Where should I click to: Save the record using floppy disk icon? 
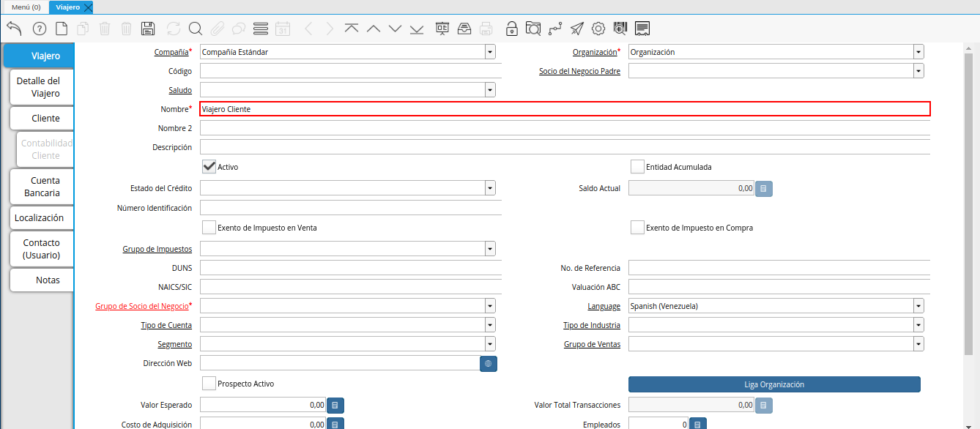point(147,29)
